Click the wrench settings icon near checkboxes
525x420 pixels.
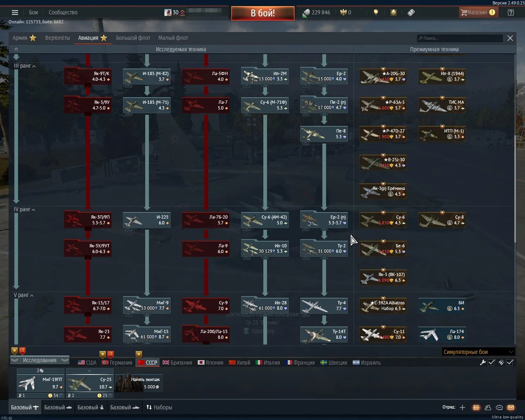[x=483, y=363]
